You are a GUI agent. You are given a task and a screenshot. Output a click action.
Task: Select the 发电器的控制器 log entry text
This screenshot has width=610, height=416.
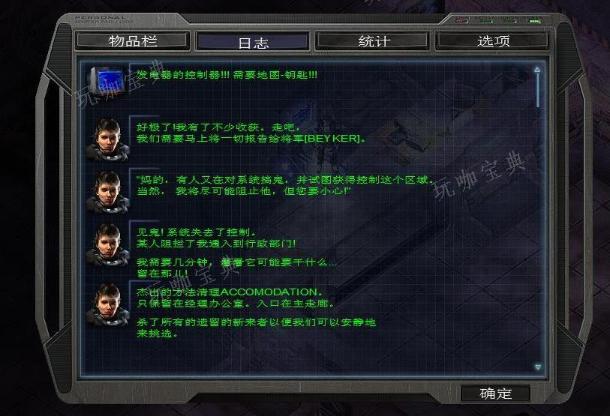227,75
